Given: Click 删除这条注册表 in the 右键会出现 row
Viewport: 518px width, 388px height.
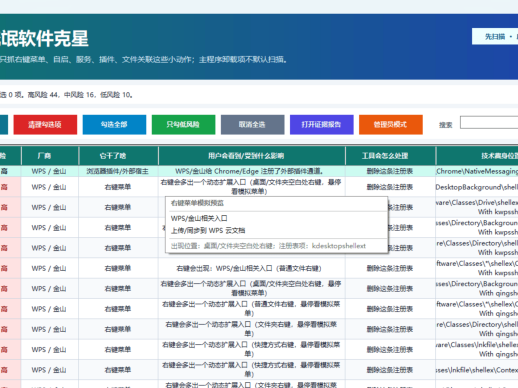Looking at the screenshot, I should click(390, 268).
